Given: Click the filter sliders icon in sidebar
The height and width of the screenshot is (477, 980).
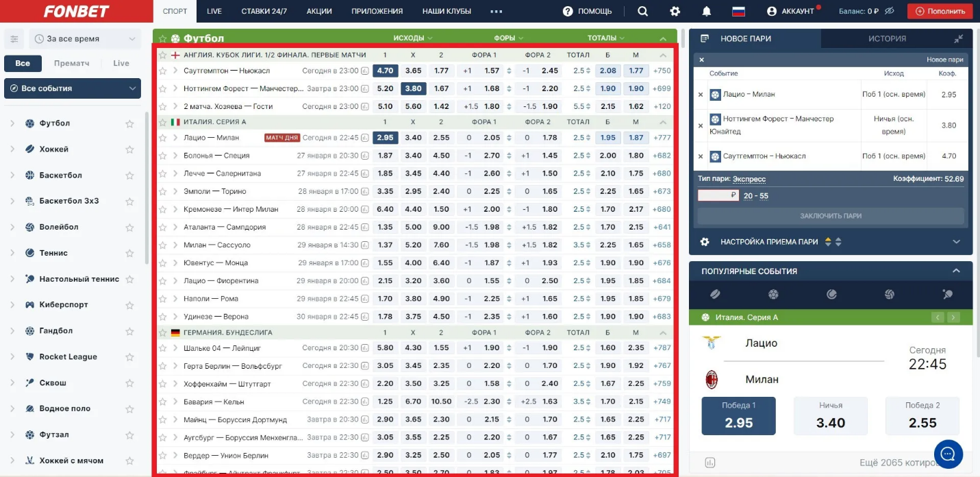Looking at the screenshot, I should [14, 39].
